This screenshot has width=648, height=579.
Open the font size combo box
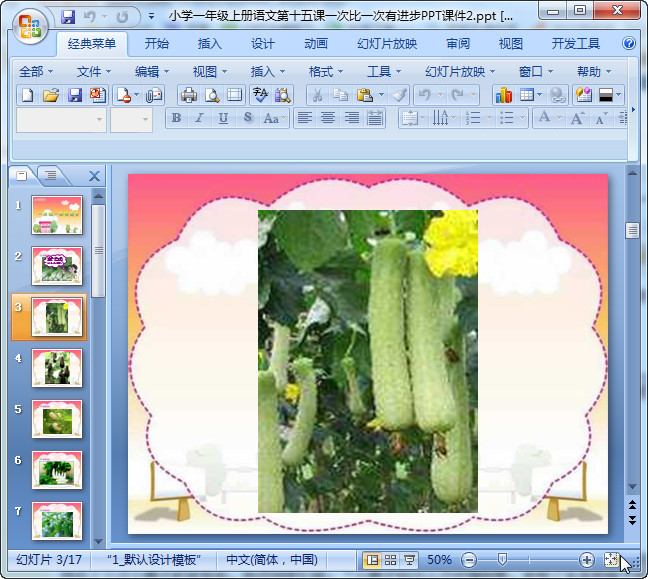click(x=131, y=120)
